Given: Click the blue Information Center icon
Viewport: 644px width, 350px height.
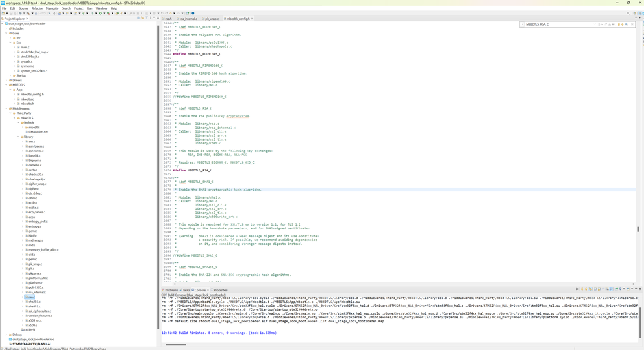Looking at the screenshot, I should coord(193,13).
